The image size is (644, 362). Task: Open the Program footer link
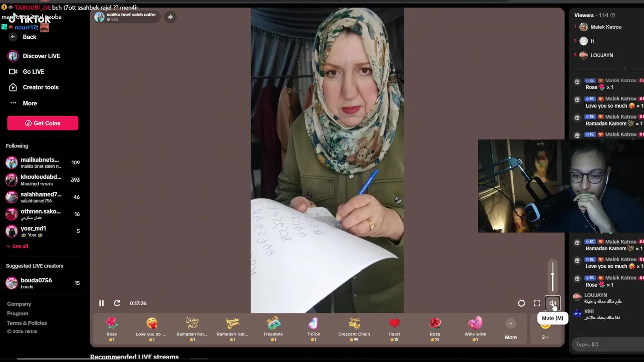click(18, 313)
